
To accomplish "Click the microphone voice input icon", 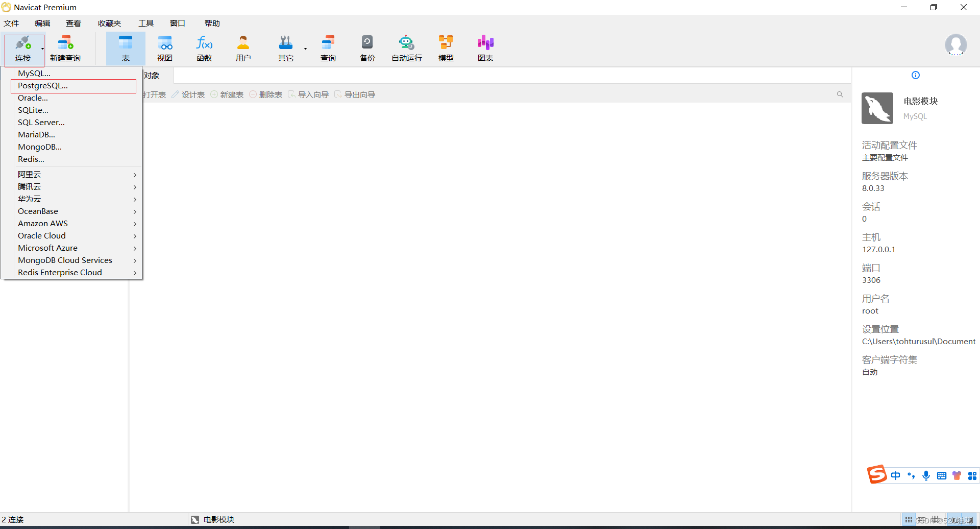I will [926, 475].
